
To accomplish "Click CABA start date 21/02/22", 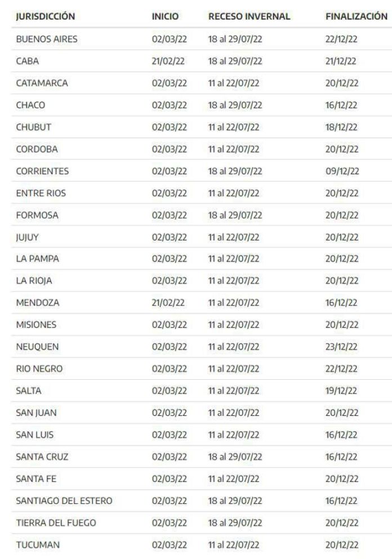I will pos(167,61).
